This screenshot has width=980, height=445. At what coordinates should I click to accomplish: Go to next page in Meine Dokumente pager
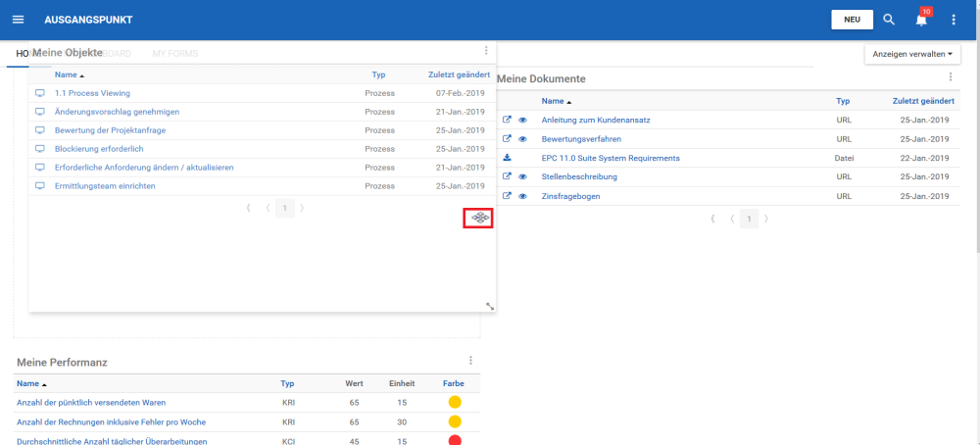click(767, 219)
